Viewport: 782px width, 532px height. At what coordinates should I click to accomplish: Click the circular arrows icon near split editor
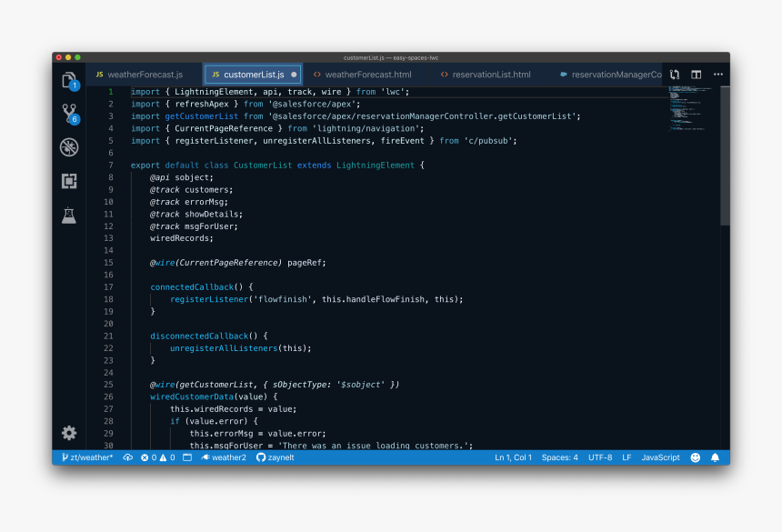coord(674,74)
